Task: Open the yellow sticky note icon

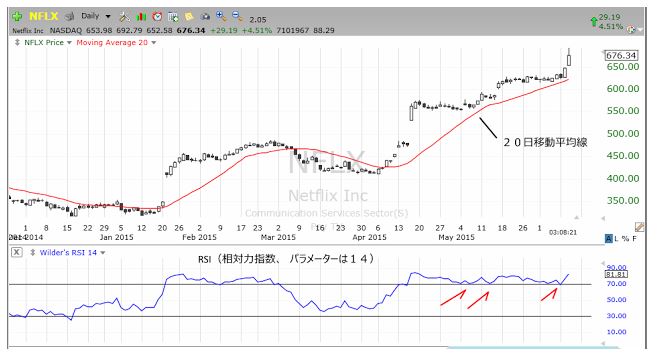Action: 189,17
